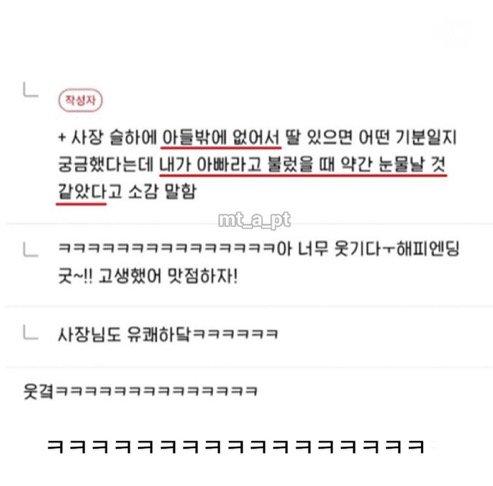Click the phrase 약간 눈물날 것

pyautogui.click(x=393, y=165)
